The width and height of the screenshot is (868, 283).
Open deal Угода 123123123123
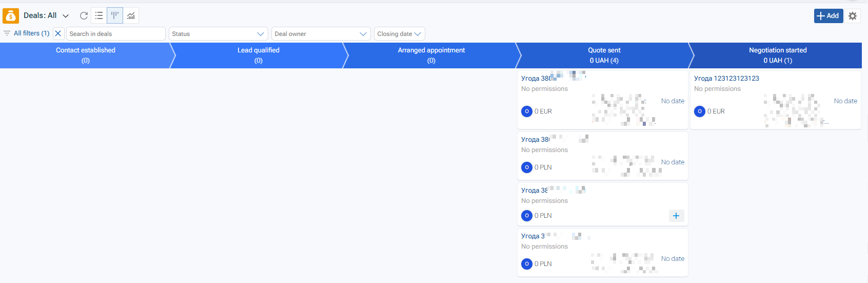726,79
